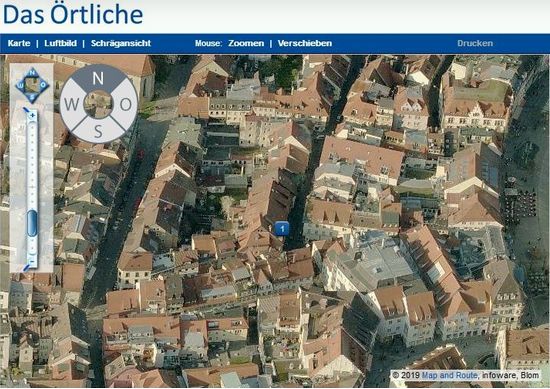550x389 pixels.
Task: Rotate view to South on large compass
Action: tap(98, 131)
